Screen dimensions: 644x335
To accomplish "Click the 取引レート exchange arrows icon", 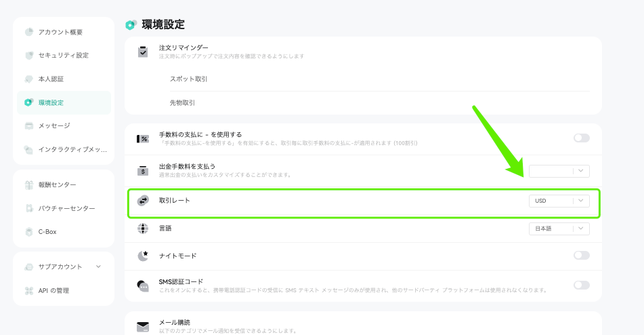I will [143, 201].
